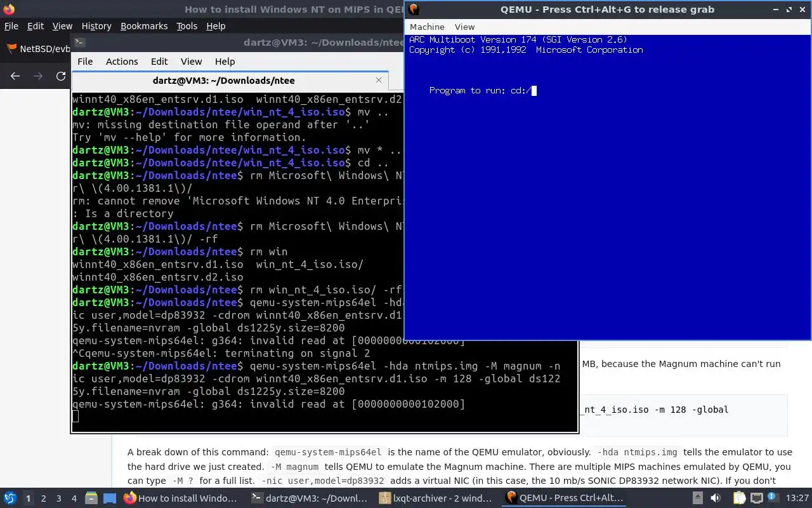Click the Firefox forward arrow button
The height and width of the screenshot is (508, 812).
[38, 76]
